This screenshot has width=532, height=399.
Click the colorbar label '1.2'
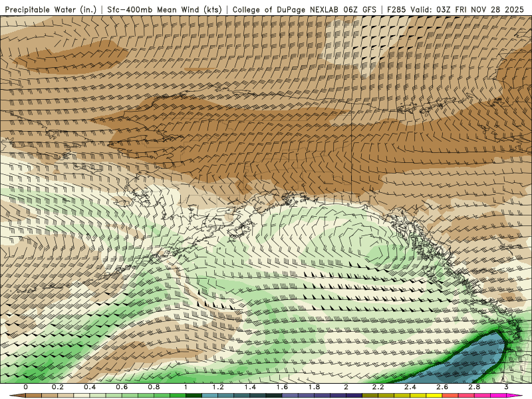218,387
